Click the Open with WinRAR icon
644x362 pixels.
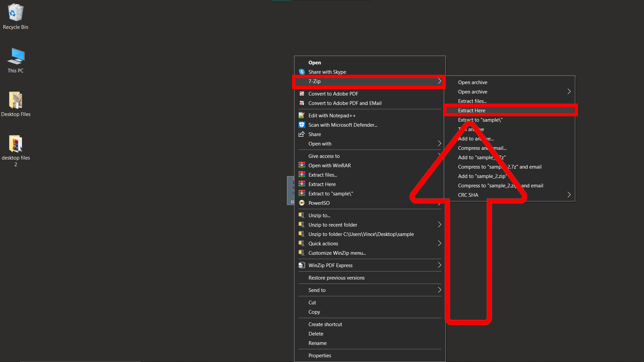pyautogui.click(x=302, y=165)
